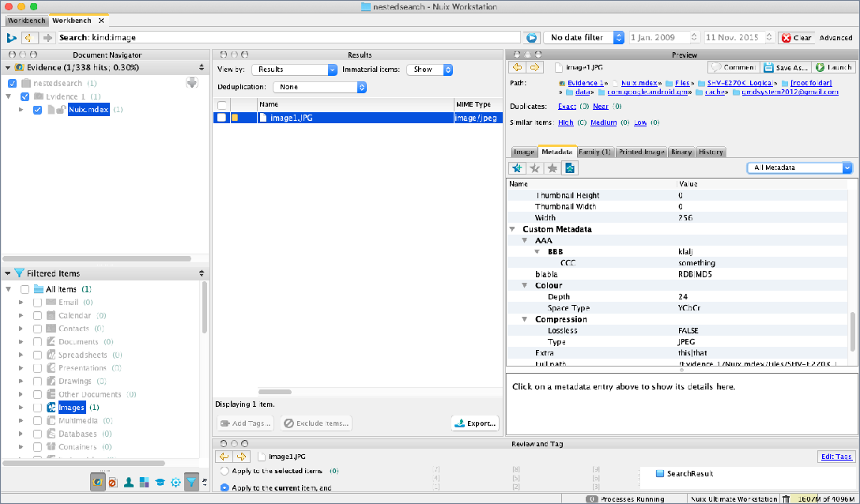Go to next item in Review and Tag
This screenshot has width=860, height=504.
click(241, 457)
